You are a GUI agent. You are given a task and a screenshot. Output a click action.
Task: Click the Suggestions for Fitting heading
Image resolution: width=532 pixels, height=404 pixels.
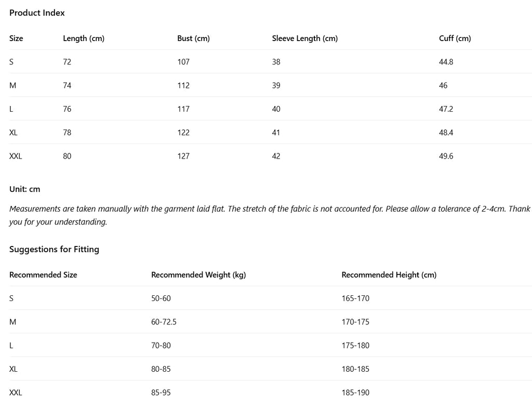click(54, 249)
